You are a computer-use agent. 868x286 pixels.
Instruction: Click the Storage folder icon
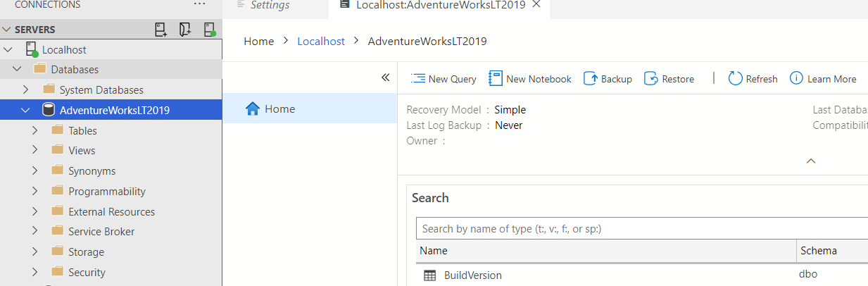[x=58, y=251]
